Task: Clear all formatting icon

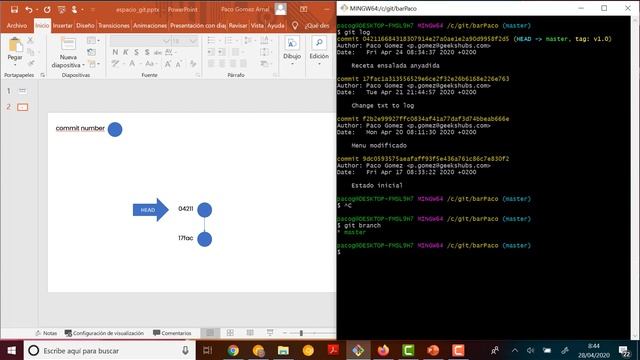Action: [193, 64]
